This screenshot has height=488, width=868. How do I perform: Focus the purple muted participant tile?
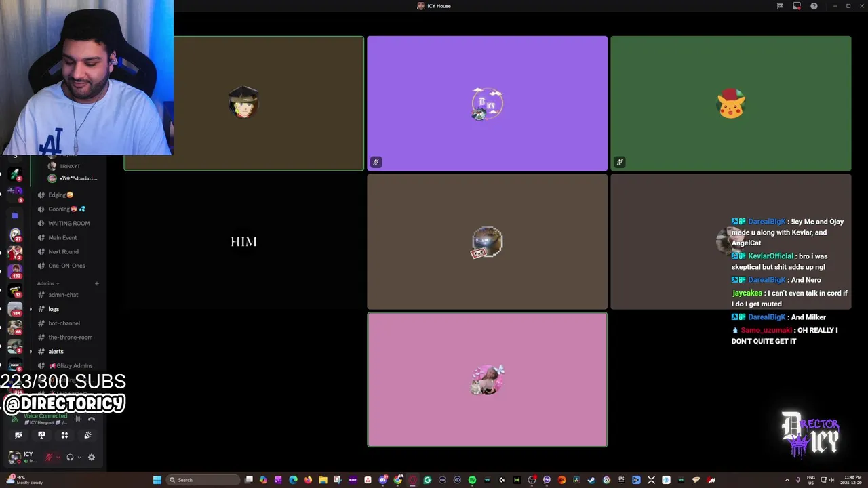click(487, 104)
